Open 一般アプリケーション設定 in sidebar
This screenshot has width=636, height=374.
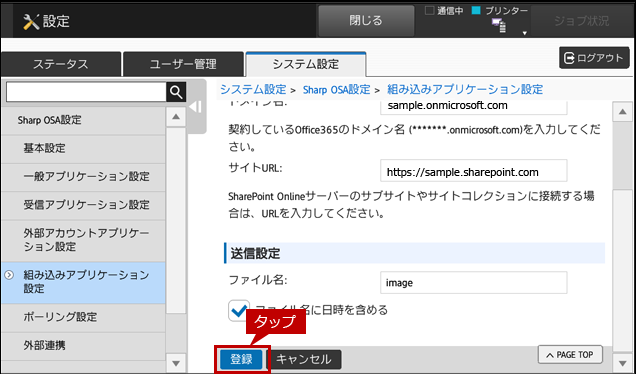(83, 177)
